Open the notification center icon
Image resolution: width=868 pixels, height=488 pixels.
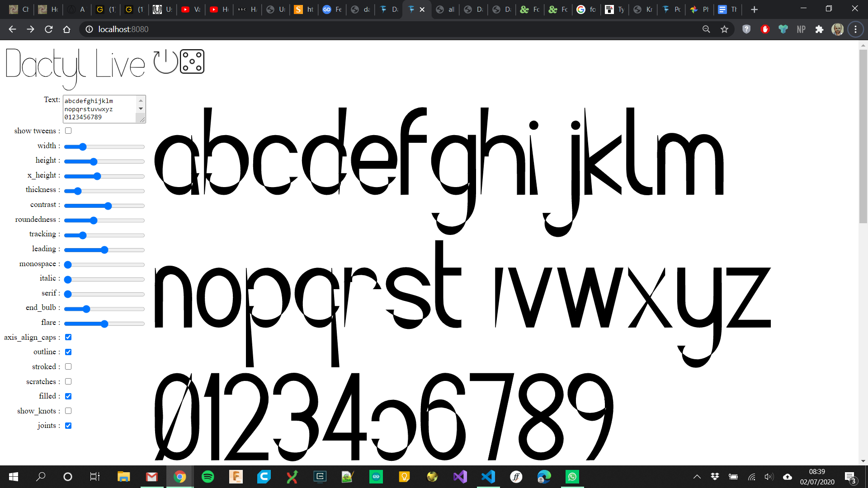coord(850,477)
